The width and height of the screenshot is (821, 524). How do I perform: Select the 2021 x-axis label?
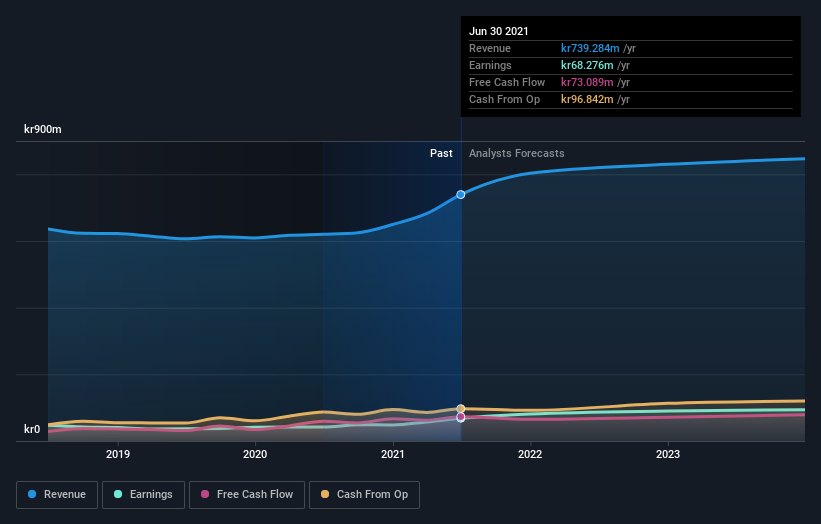coord(393,454)
